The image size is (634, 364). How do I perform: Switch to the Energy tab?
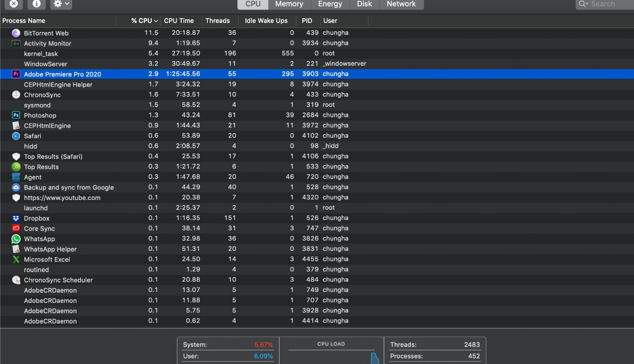click(x=330, y=4)
